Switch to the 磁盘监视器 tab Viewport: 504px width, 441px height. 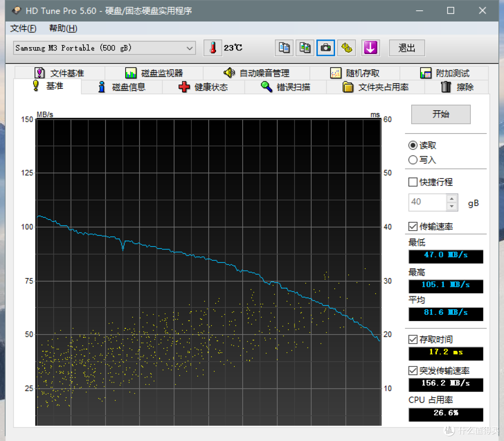coord(154,73)
